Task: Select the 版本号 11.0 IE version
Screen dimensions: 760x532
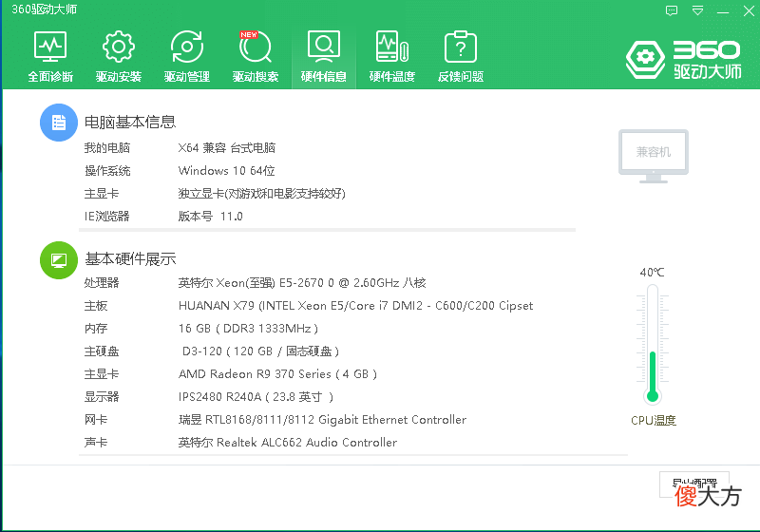Action: click(210, 217)
